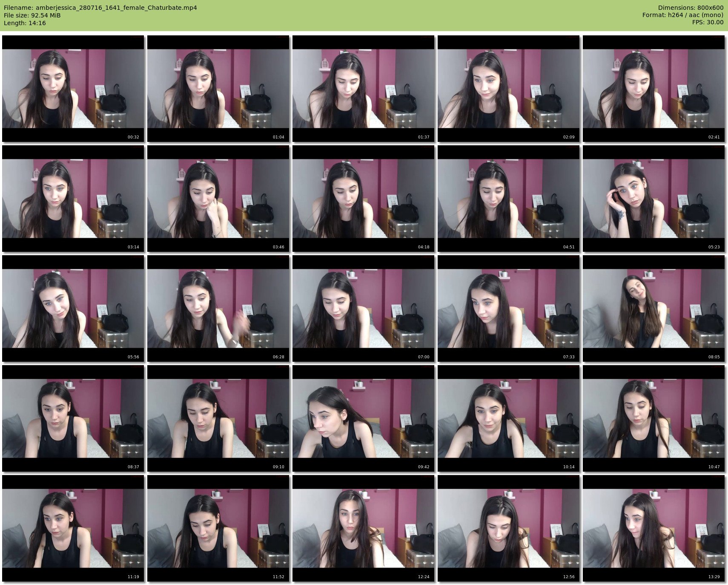
Task: Click the thumbnail timestamped 00:32
Action: coord(73,89)
